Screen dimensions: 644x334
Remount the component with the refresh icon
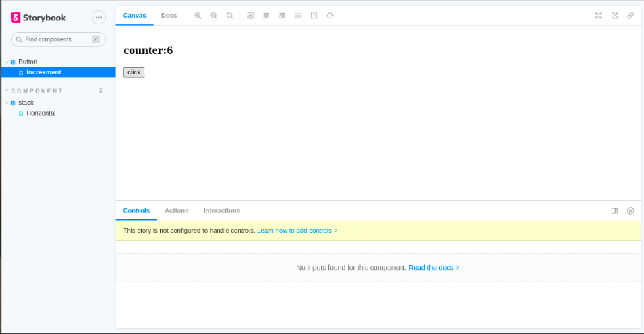pyautogui.click(x=330, y=16)
